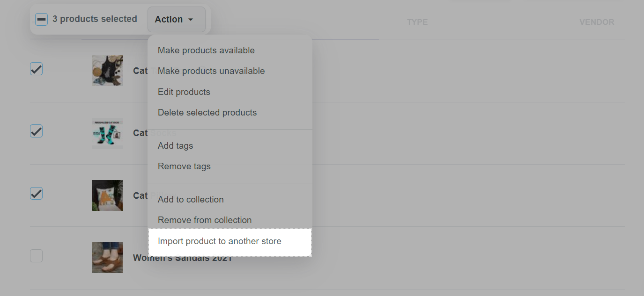644x296 pixels.
Task: Uncheck the first cat product checkbox
Action: pyautogui.click(x=37, y=69)
